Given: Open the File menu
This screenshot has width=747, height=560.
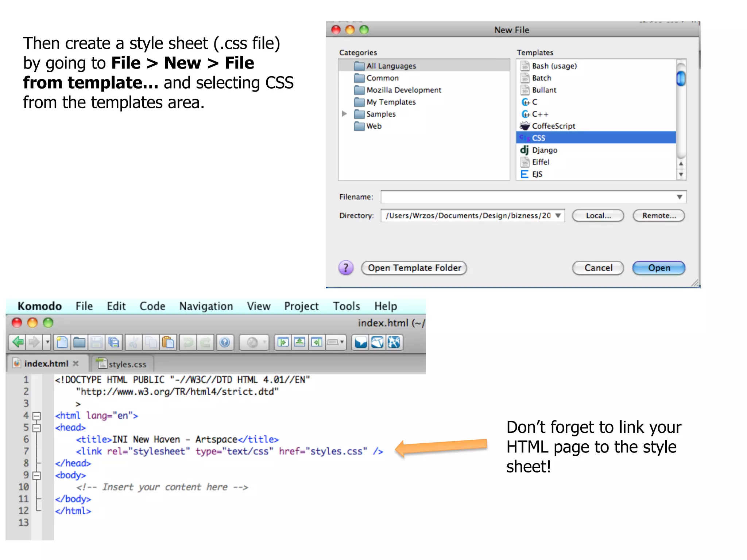Looking at the screenshot, I should click(84, 306).
